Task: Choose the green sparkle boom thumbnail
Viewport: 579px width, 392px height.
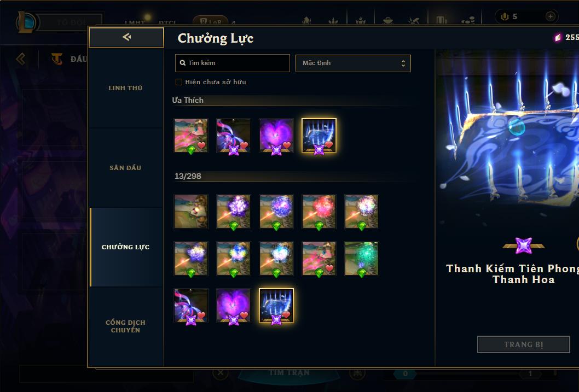Action: (x=362, y=259)
